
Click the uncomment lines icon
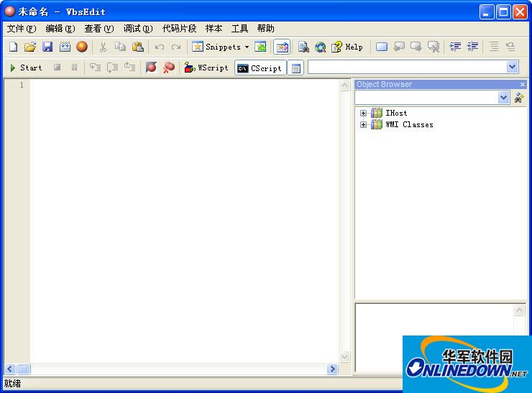click(511, 47)
